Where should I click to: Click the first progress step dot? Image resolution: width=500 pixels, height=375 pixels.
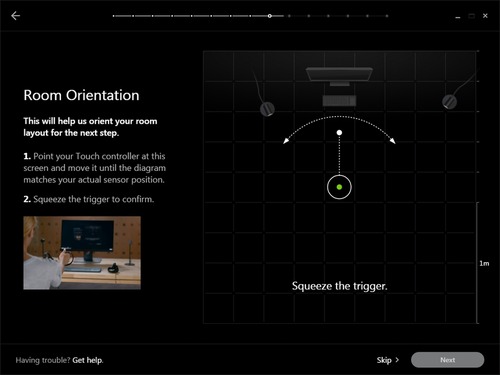click(x=114, y=16)
